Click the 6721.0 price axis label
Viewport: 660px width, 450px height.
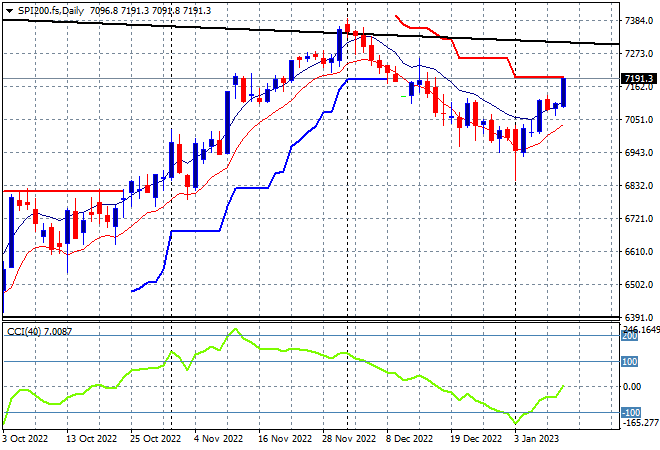[639, 219]
